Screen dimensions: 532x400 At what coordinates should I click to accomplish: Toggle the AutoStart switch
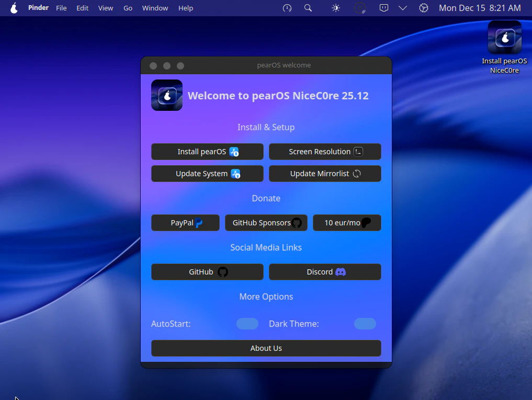pos(247,324)
